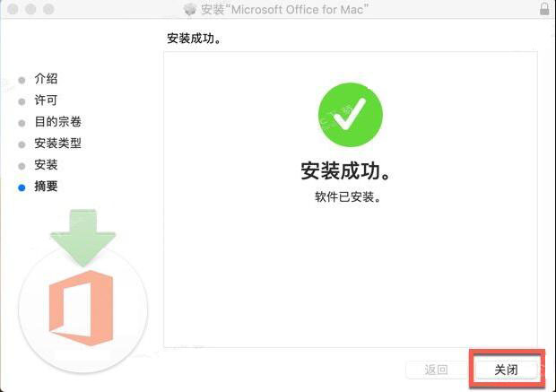Click the green checkmark success icon
The width and height of the screenshot is (556, 392).
point(351,115)
